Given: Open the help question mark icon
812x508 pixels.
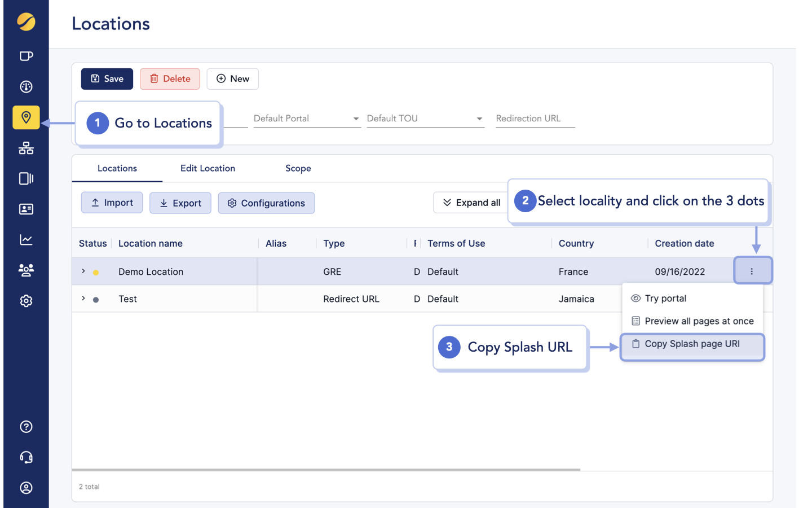Looking at the screenshot, I should (x=26, y=427).
